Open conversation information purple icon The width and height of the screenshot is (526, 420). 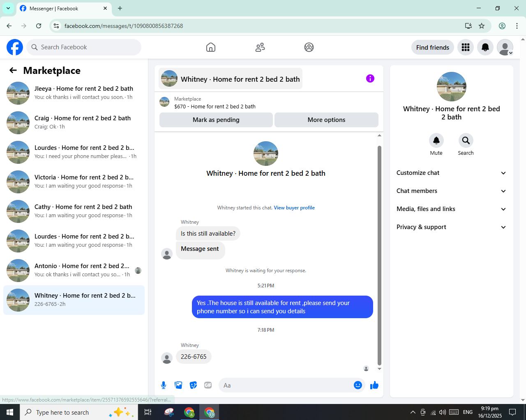pyautogui.click(x=370, y=78)
